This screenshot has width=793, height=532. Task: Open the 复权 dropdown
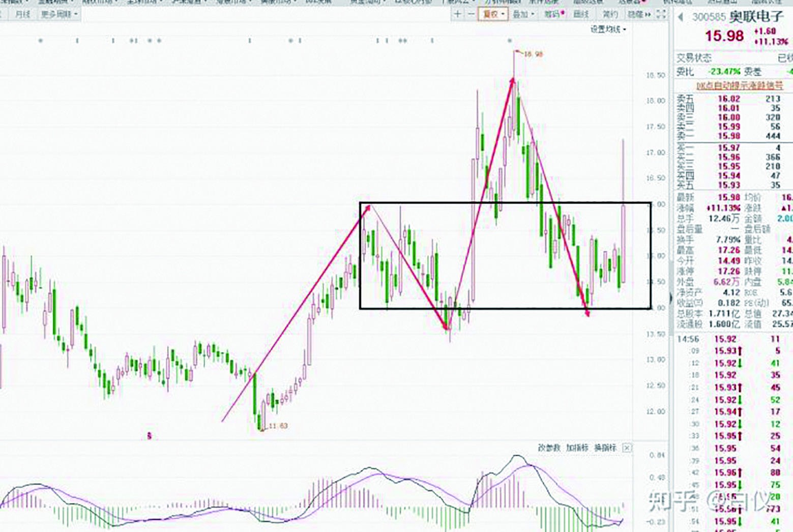coord(493,14)
